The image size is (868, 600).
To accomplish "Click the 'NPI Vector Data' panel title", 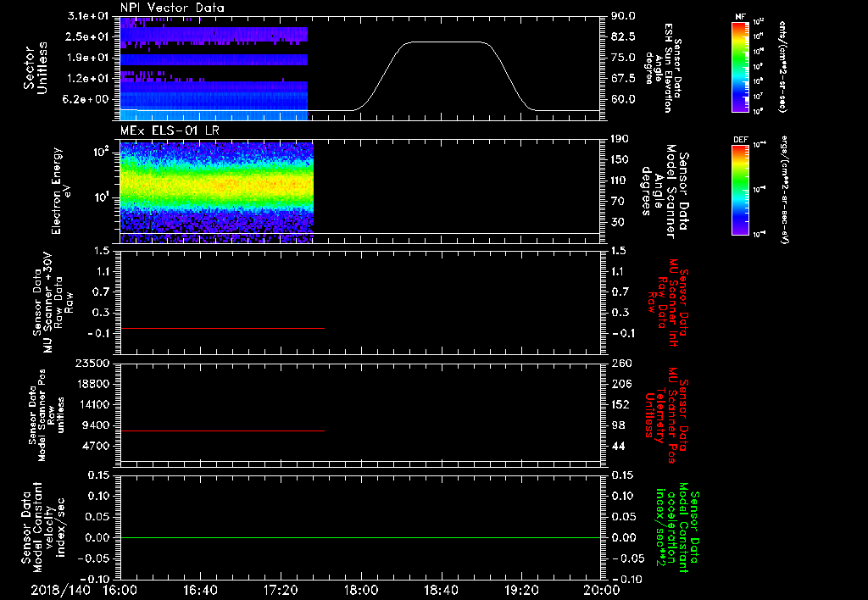I will pyautogui.click(x=172, y=8).
